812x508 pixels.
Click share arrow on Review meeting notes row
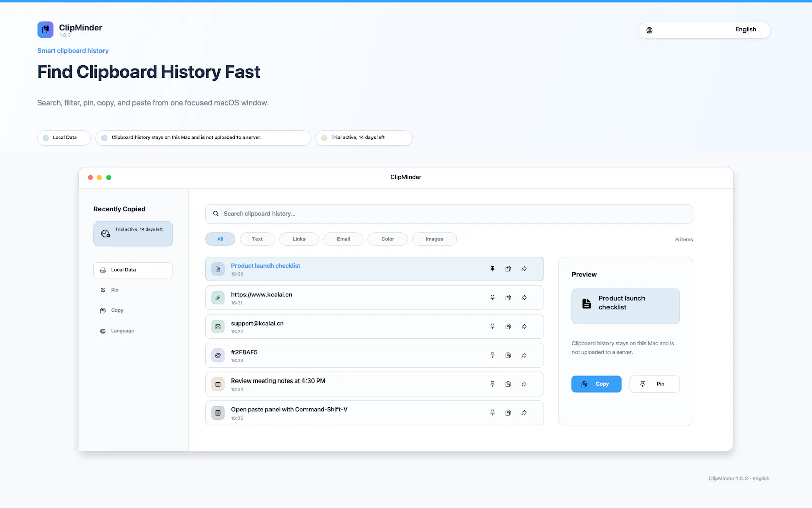[524, 384]
